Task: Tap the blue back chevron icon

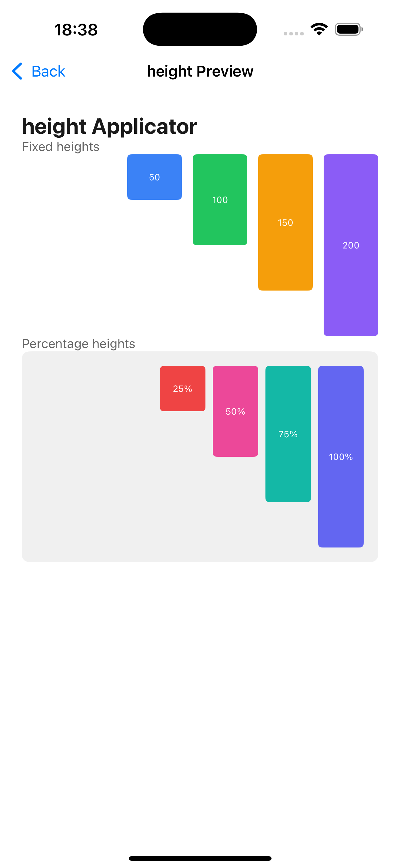Action: [x=17, y=71]
